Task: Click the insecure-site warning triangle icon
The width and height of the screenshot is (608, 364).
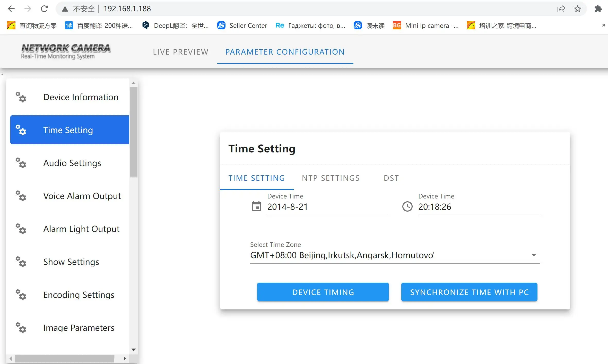Action: coord(65,9)
